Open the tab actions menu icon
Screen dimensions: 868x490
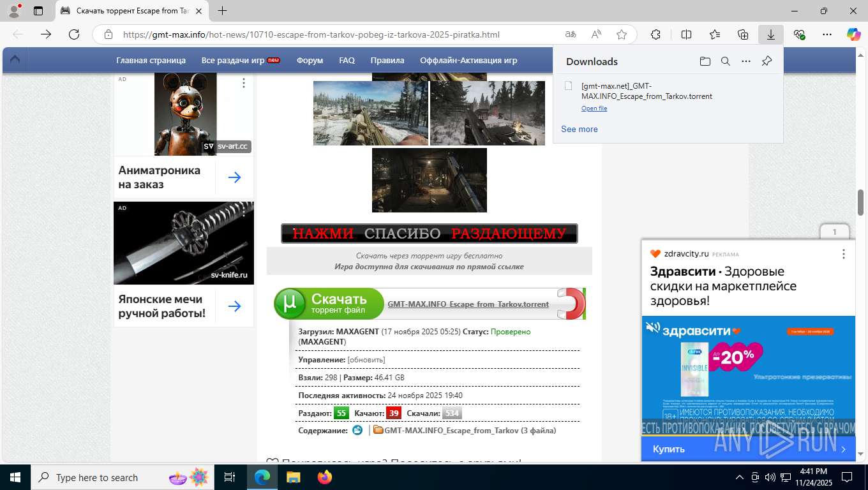(38, 11)
